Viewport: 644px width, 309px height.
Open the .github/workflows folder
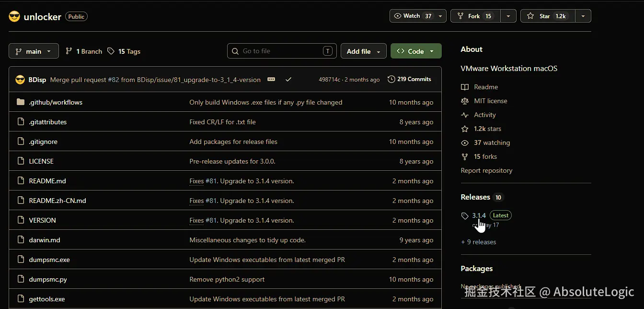coord(56,102)
